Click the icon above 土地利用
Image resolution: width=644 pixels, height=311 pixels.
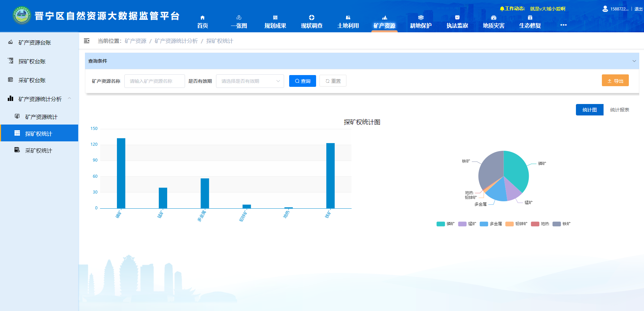click(348, 18)
